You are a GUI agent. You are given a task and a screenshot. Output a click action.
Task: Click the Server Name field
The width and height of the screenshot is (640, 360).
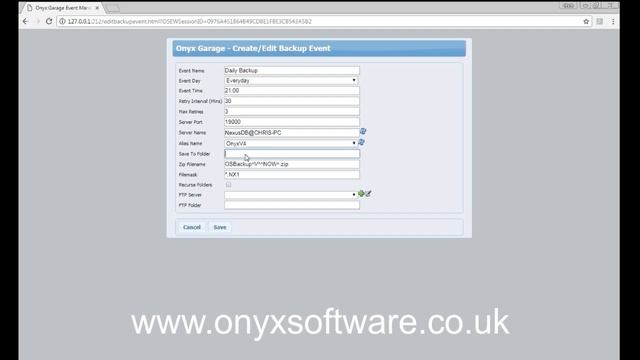click(291, 133)
